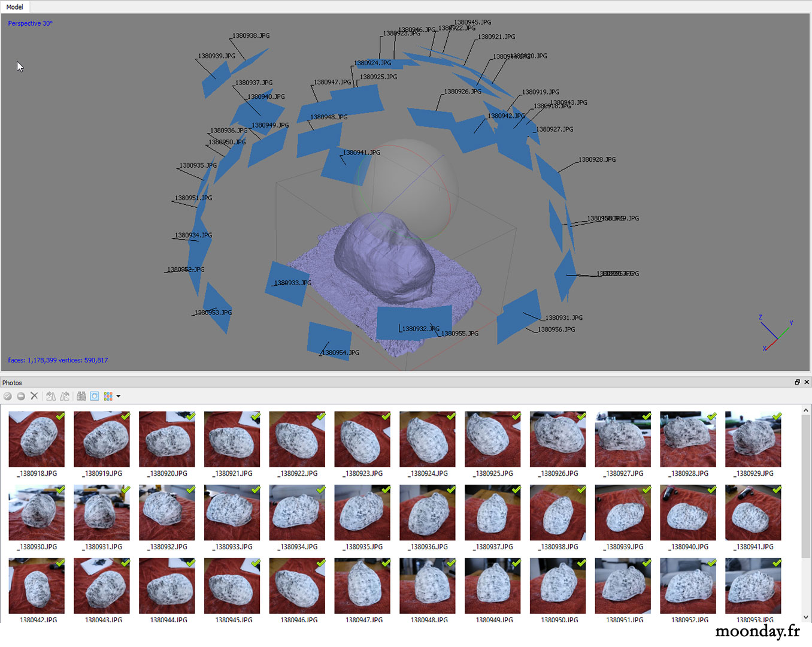Image resolution: width=812 pixels, height=647 pixels.
Task: Click the colored grid thumbnail view icon
Action: [108, 396]
